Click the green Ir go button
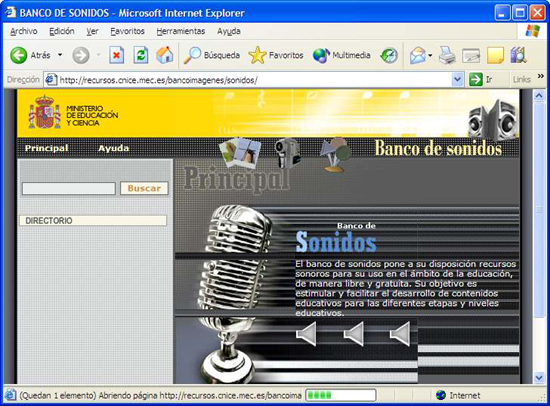550x406 pixels. coord(481,80)
